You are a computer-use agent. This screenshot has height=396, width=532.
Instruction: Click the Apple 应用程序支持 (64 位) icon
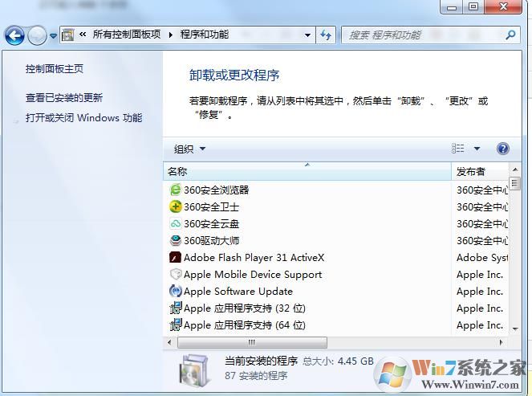point(176,325)
